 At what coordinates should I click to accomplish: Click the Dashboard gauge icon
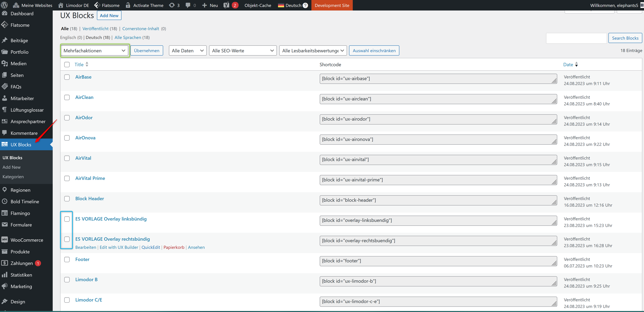[x=5, y=14]
